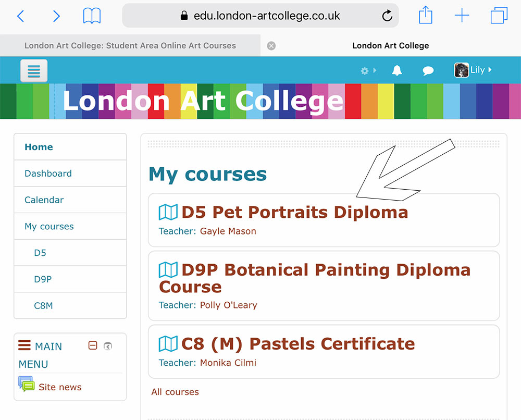The width and height of the screenshot is (521, 420).
Task: Click the Safari address bar
Action: pos(260,16)
